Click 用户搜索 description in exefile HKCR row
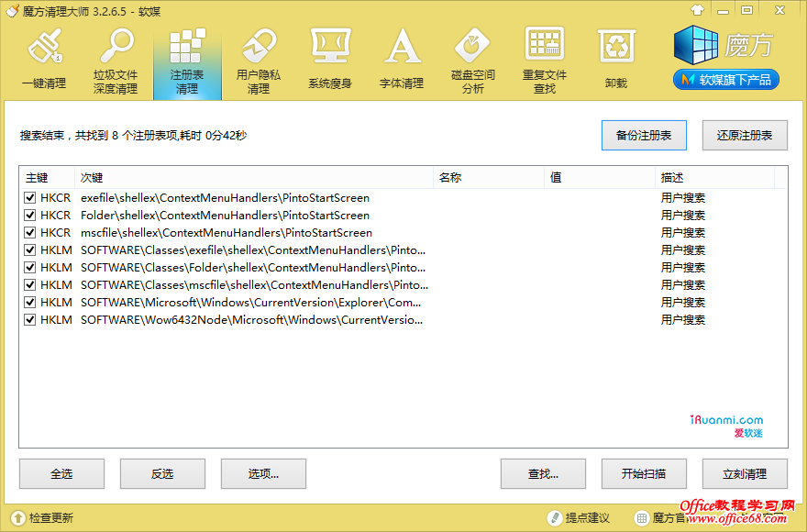This screenshot has width=807, height=532. (x=683, y=198)
